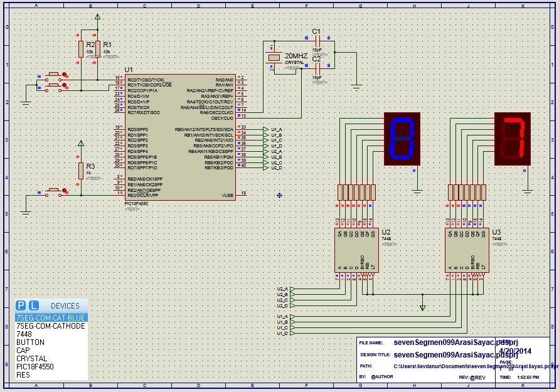559x392 pixels.
Task: Select the U2 7448 decoder chip
Action: coord(356,250)
